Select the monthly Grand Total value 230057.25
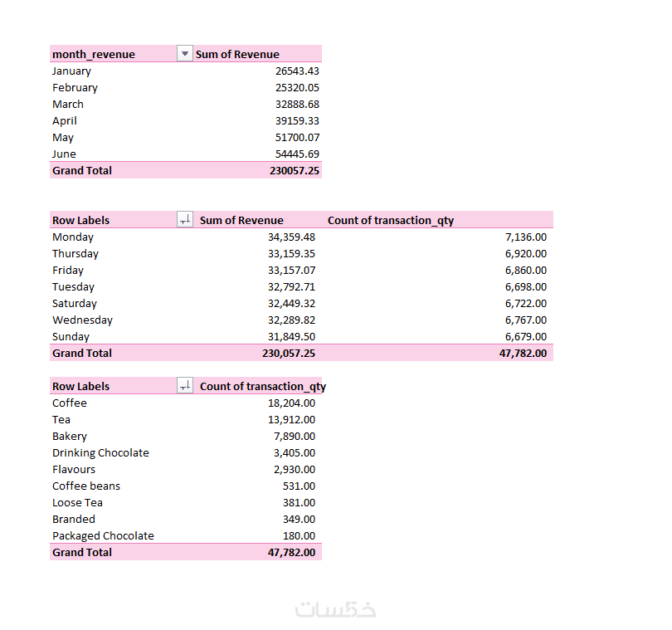Image resolution: width=672 pixels, height=630 pixels. tap(292, 170)
